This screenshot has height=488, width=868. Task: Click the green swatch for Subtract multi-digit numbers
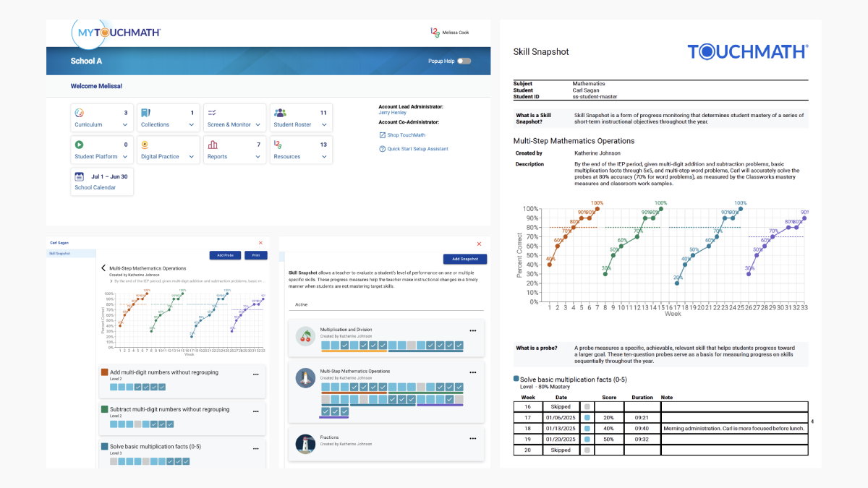click(x=104, y=409)
